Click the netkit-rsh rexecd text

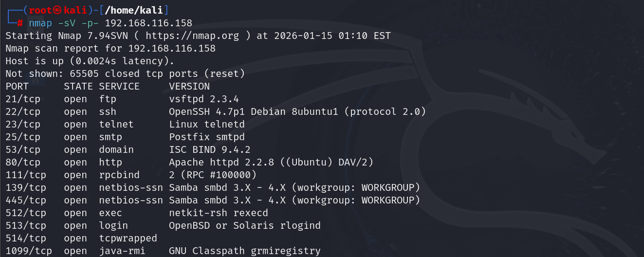219,213
